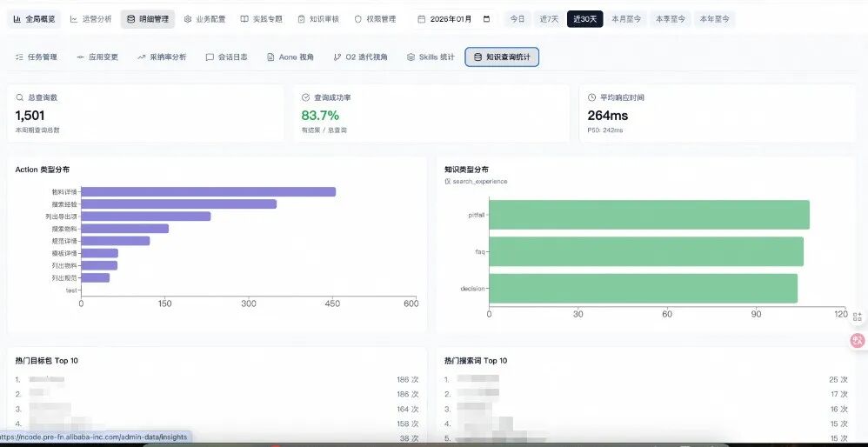Switch to the Skills 统计 tab

click(x=431, y=57)
